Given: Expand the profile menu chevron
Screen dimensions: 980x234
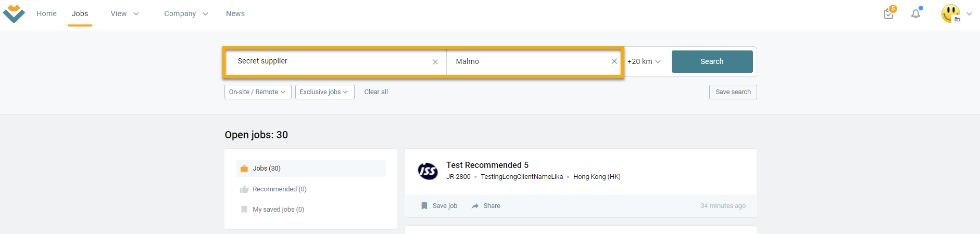Looking at the screenshot, I should point(969,14).
